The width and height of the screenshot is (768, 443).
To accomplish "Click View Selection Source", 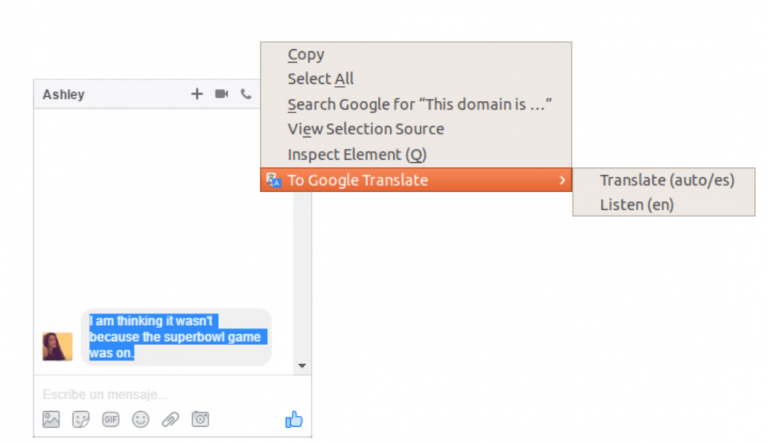I will (366, 129).
